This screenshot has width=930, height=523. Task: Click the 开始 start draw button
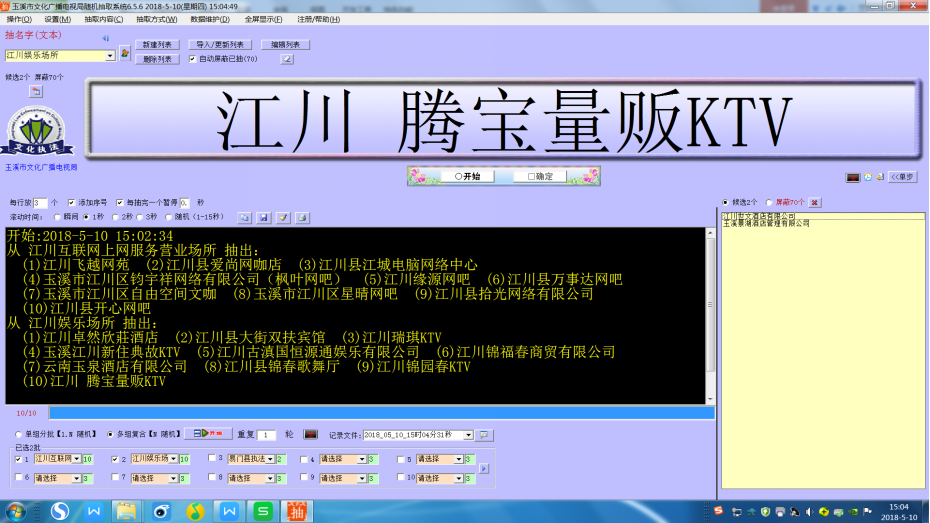click(467, 176)
